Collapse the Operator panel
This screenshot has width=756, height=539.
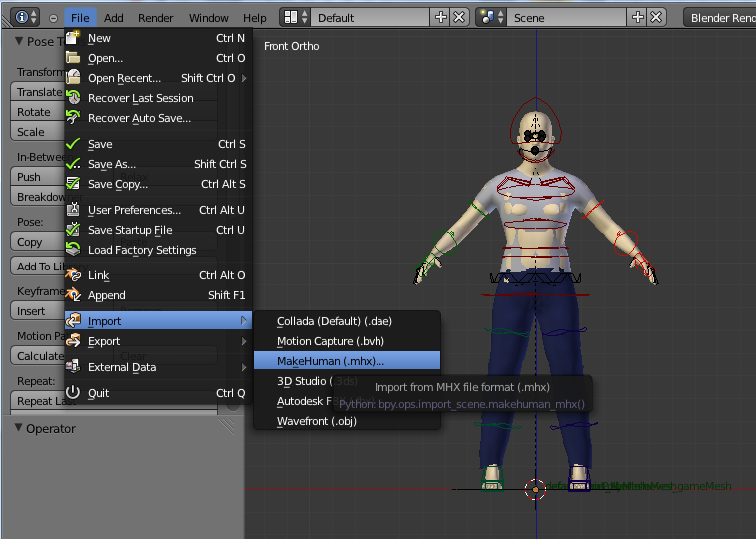(18, 428)
